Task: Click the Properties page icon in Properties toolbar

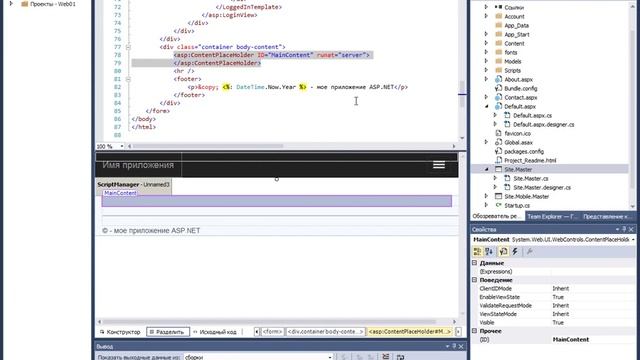Action: tap(503, 252)
